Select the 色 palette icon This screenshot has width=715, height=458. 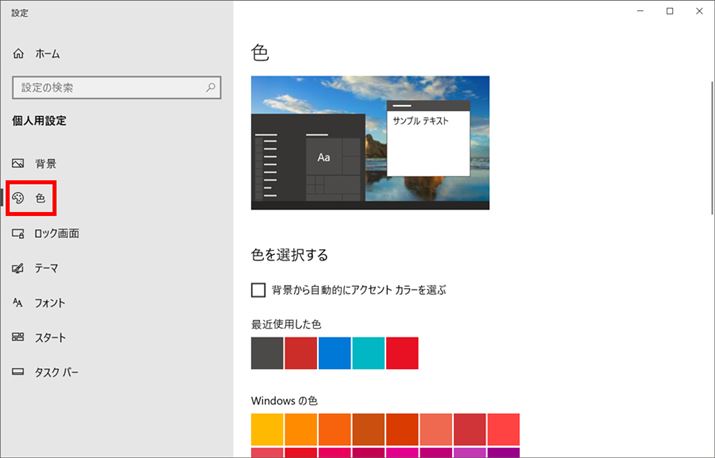click(18, 198)
